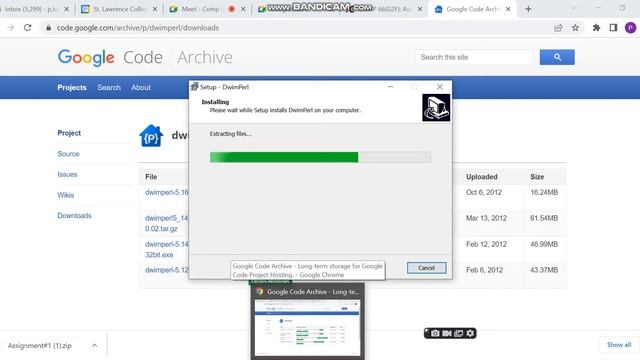Click the Extracting files status text
The image size is (640, 360).
tap(230, 134)
